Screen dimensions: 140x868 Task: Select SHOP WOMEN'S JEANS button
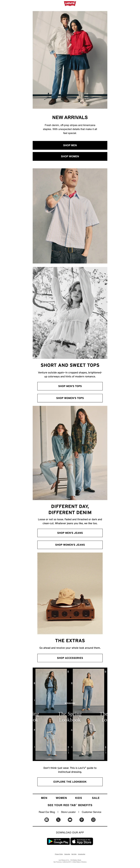click(70, 544)
